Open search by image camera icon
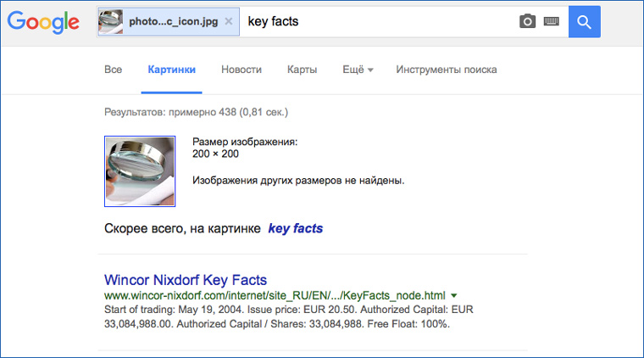This screenshot has width=644, height=358. (x=527, y=21)
